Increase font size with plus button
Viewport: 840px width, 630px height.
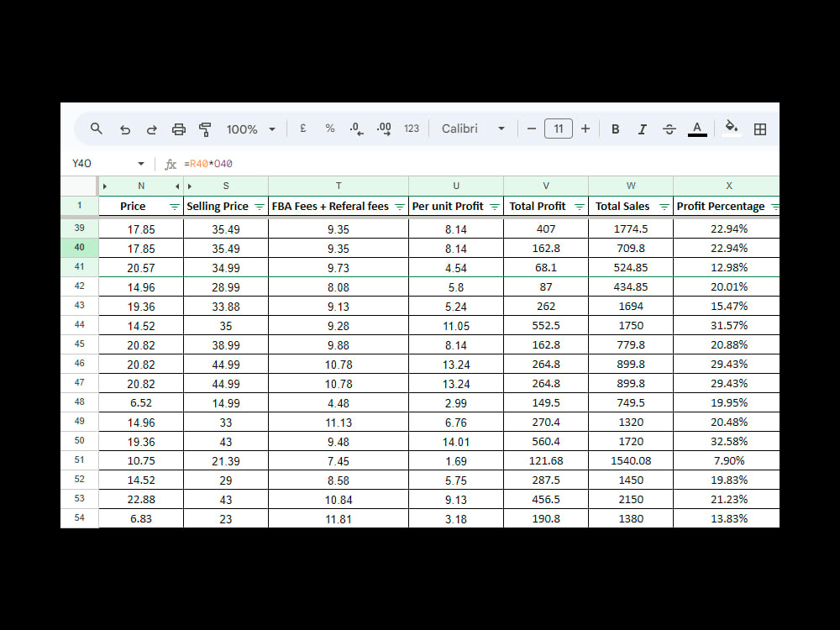(585, 129)
